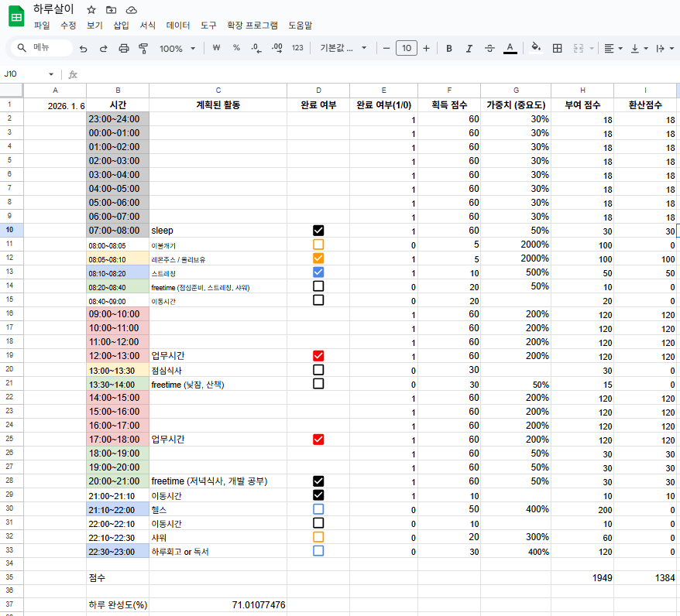Expand the text wrapping dropdown arrow
This screenshot has height=616, width=680.
point(671,49)
